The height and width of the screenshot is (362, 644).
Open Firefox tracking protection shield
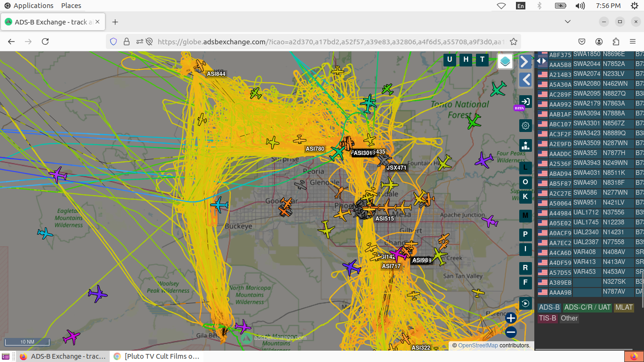tap(113, 41)
